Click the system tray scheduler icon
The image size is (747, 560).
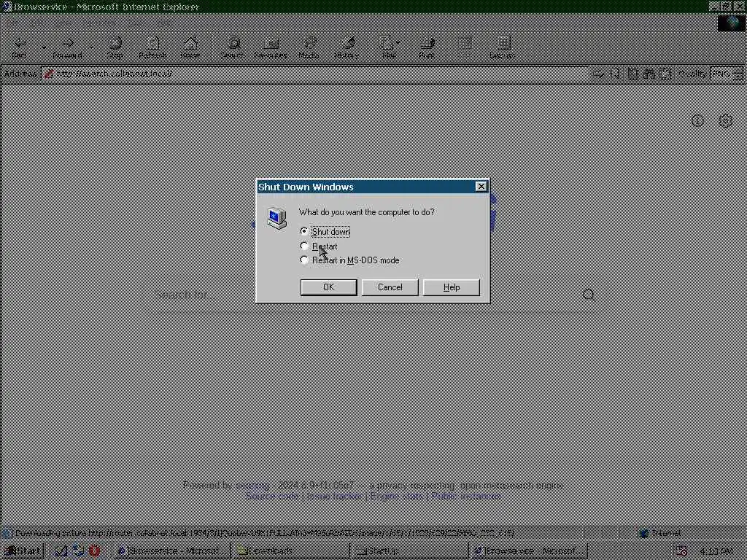click(681, 551)
